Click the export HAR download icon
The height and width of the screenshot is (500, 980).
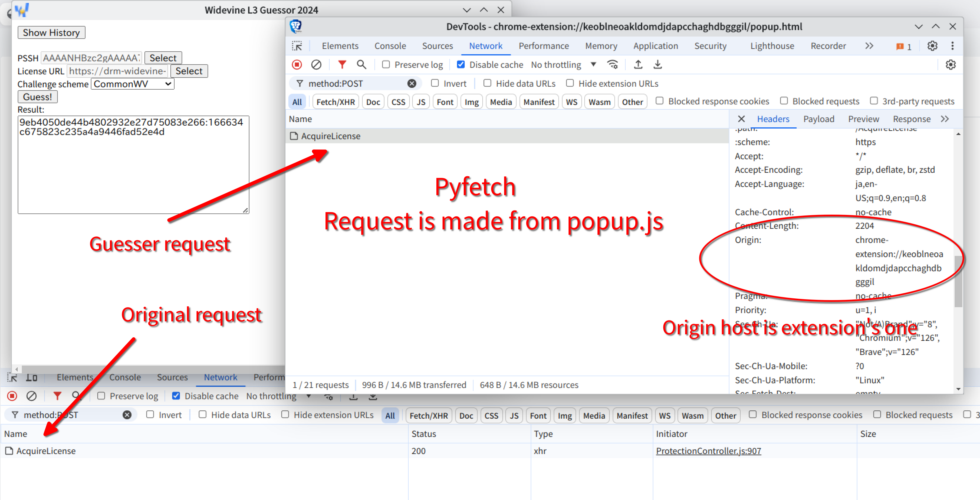click(x=657, y=65)
